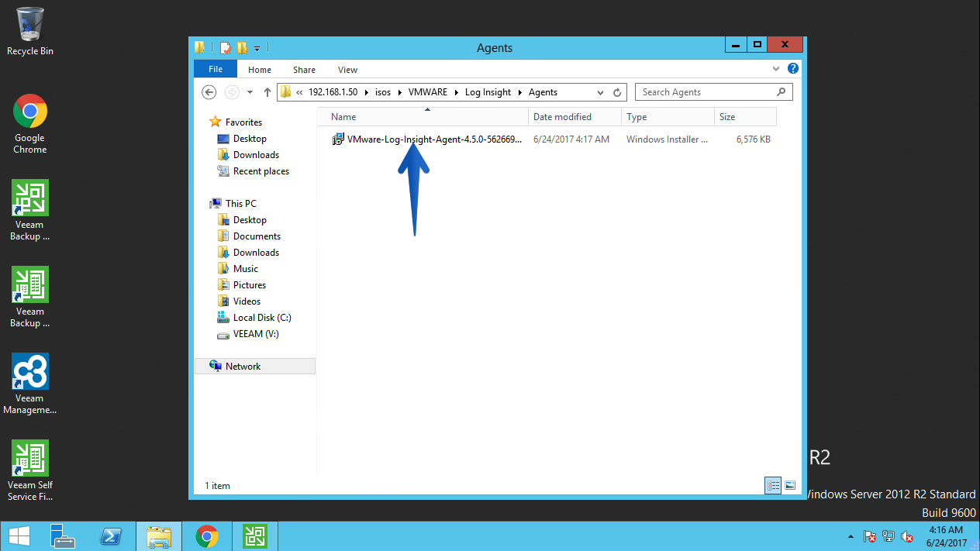Open the VEEAM (V:) drive
Screen dimensions: 980x551
click(256, 334)
